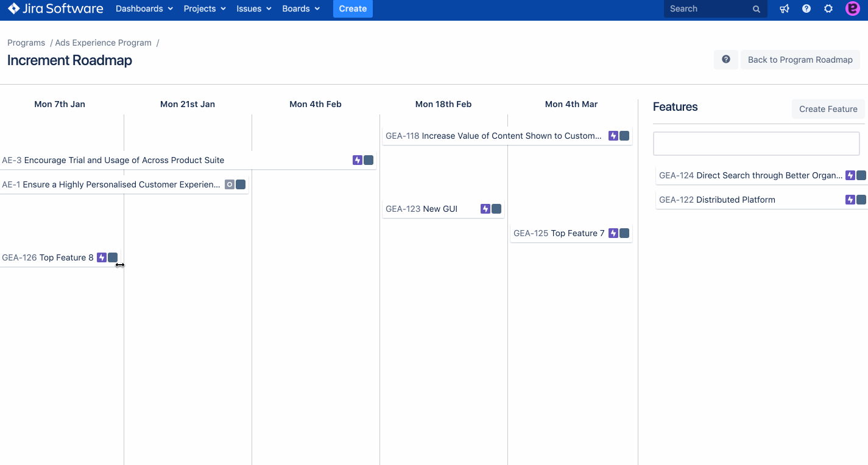Click the Distributed Platform feature title
The width and height of the screenshot is (868, 465).
point(736,200)
